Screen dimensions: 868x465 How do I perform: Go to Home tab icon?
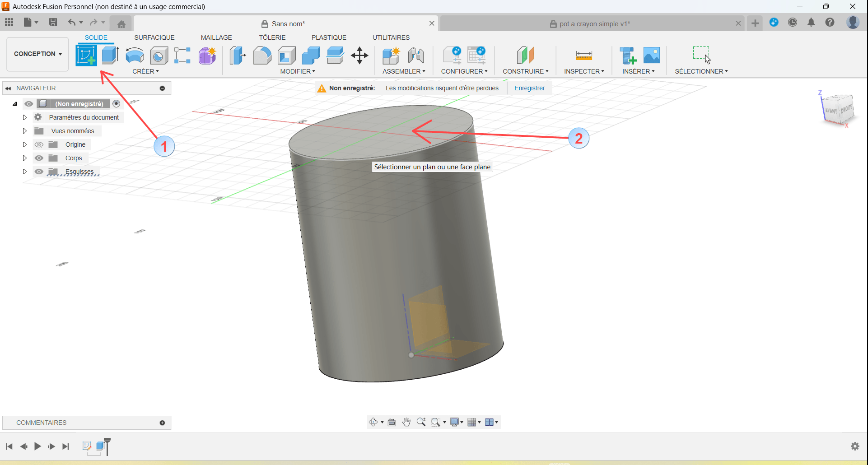(121, 24)
